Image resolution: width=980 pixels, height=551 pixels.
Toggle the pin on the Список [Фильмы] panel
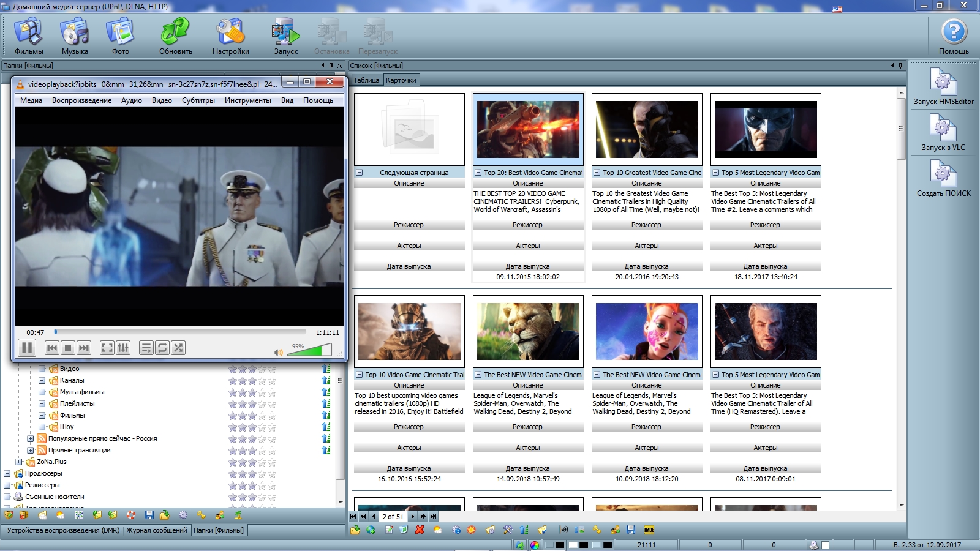point(900,66)
